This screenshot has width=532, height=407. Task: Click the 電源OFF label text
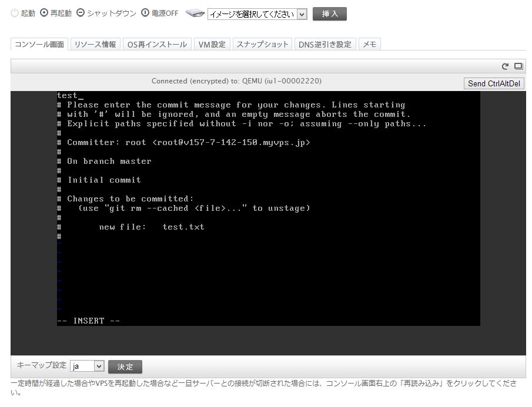tap(165, 14)
